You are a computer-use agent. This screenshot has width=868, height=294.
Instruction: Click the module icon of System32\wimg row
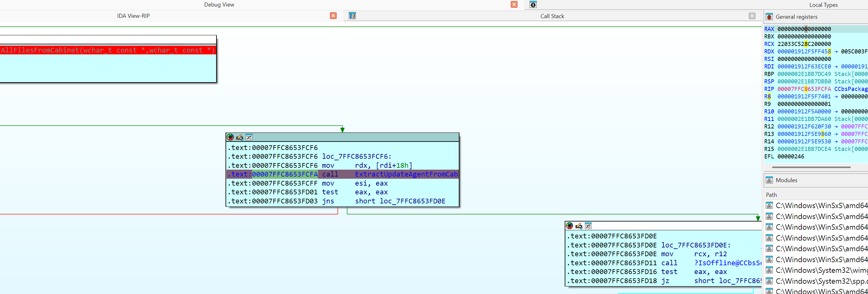[x=769, y=270]
